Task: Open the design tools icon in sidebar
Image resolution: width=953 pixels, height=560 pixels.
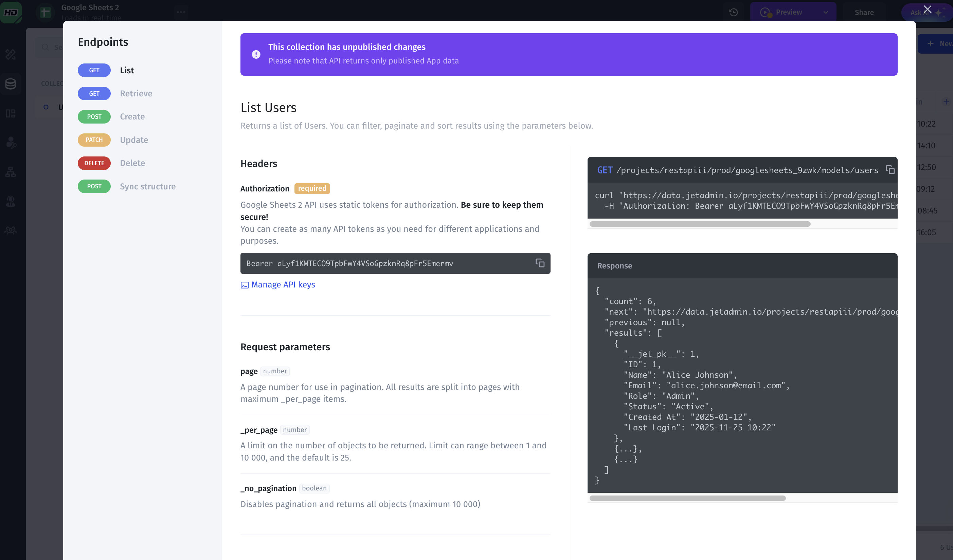Action: coord(11,54)
